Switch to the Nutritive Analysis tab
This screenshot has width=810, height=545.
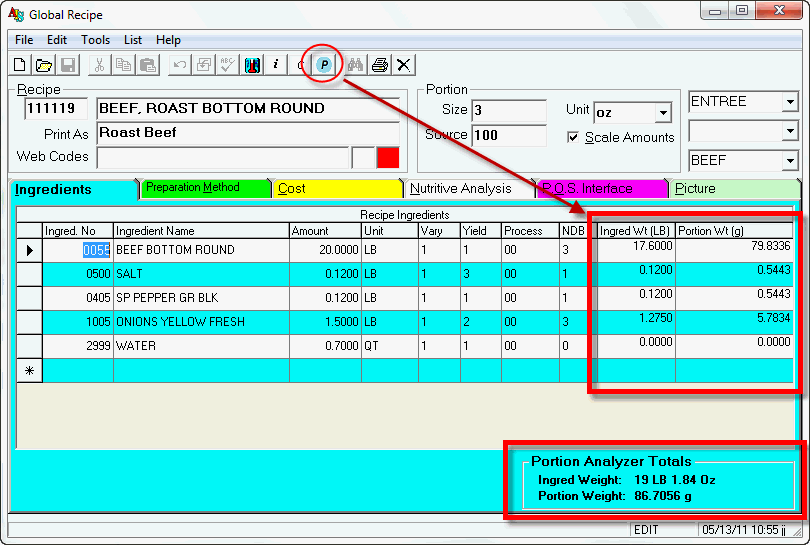pyautogui.click(x=470, y=188)
